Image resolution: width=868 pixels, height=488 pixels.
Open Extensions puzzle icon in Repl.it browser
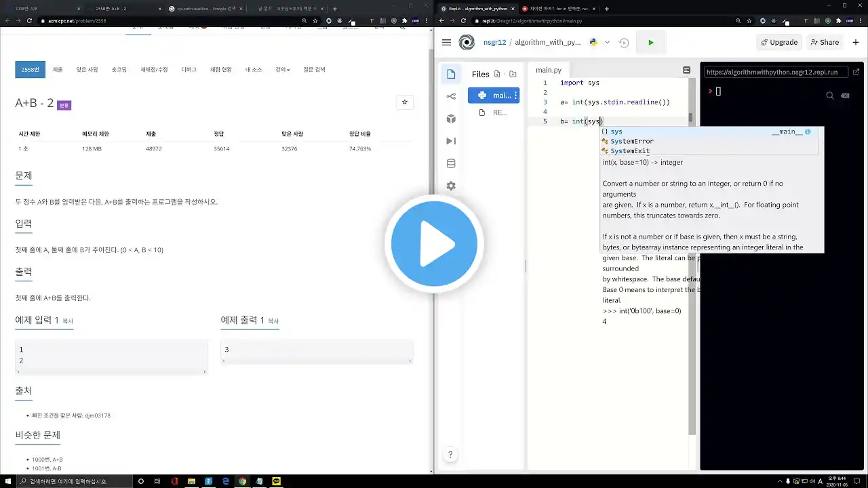839,21
